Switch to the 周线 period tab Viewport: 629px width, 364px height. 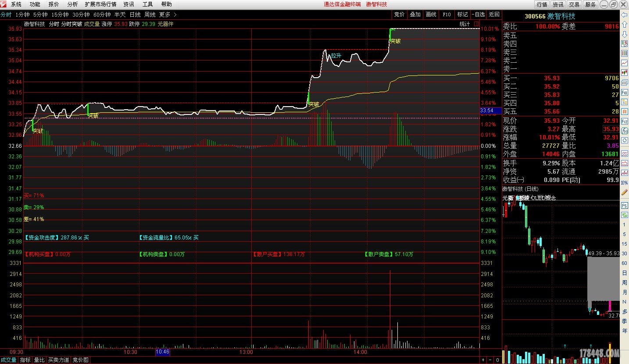(150, 14)
